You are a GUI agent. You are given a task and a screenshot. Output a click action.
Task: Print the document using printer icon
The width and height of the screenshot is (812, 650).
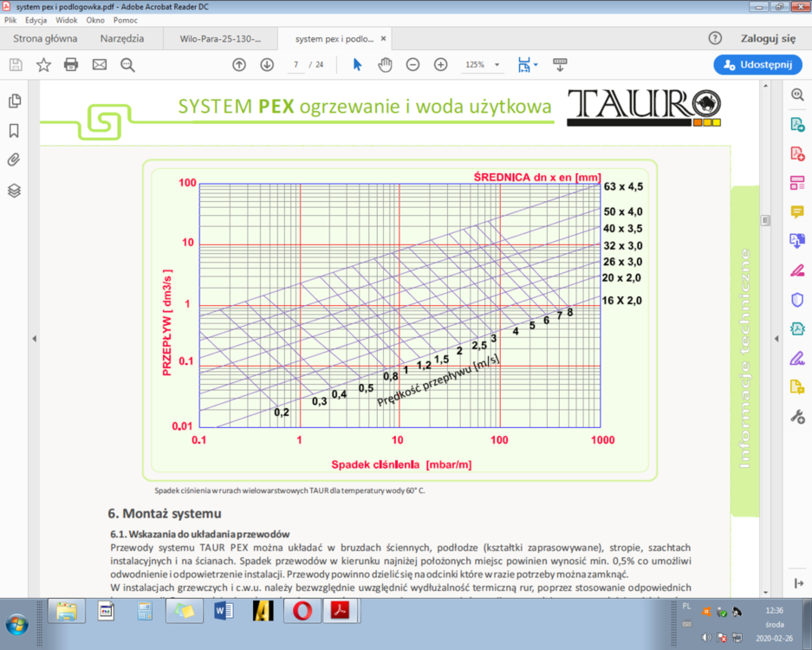click(x=71, y=64)
